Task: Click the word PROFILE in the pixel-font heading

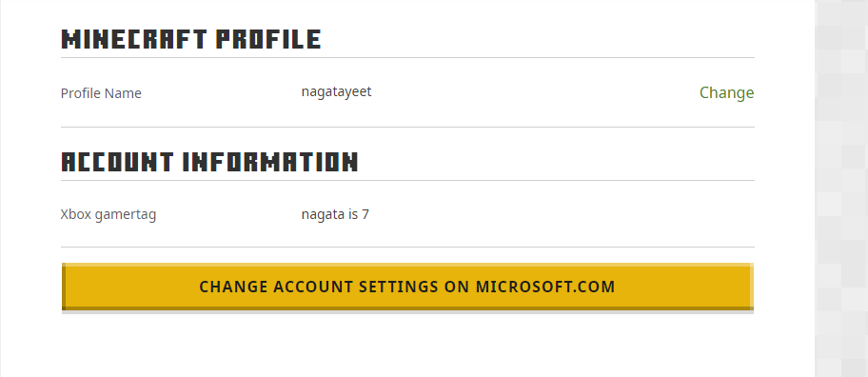Action: pyautogui.click(x=268, y=39)
